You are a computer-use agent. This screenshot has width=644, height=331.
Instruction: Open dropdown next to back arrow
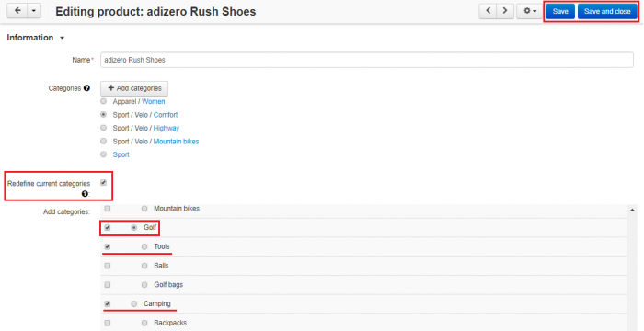tap(34, 11)
